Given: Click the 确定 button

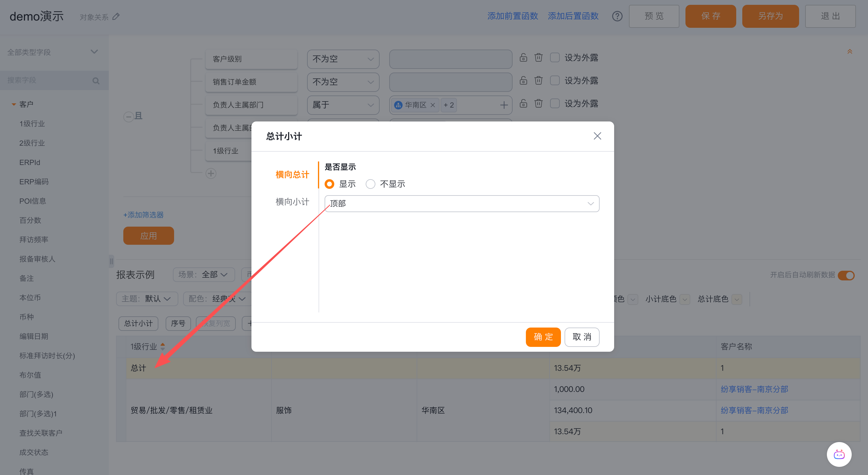Looking at the screenshot, I should coord(543,337).
